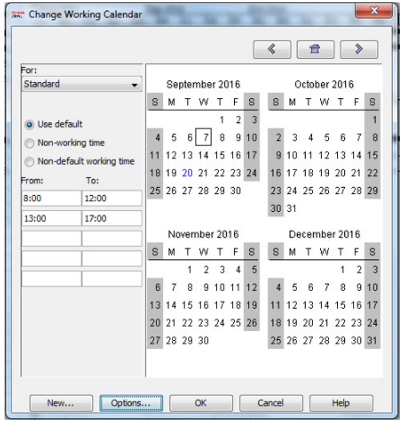Viewport: 407px width, 422px height.
Task: Open the For calendar dropdown
Action: (82, 84)
